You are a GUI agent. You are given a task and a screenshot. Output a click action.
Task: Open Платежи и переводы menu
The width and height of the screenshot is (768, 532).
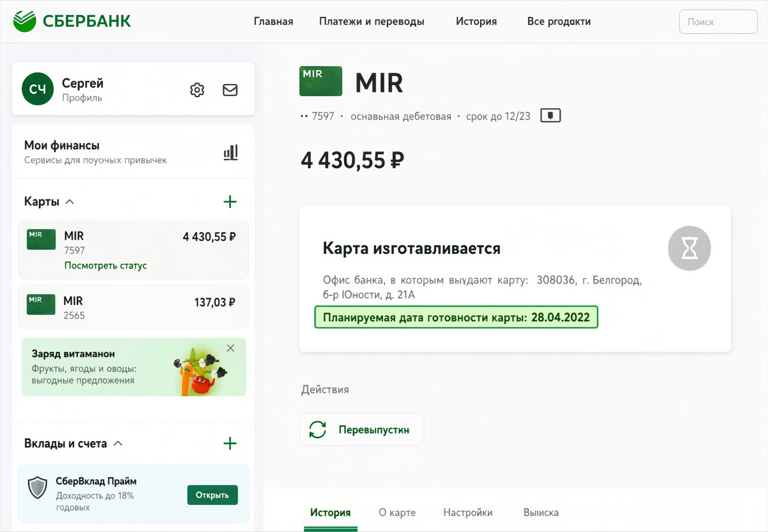click(x=372, y=21)
